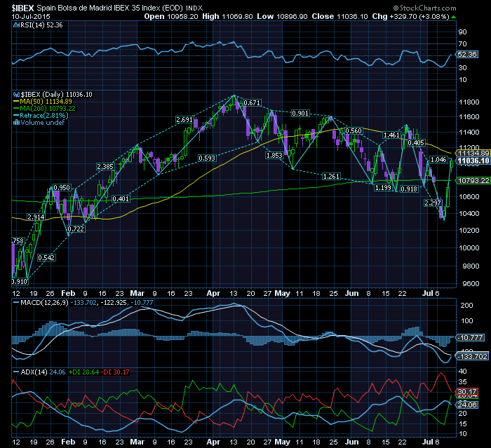Click the retrace label 1.853

tap(274, 155)
